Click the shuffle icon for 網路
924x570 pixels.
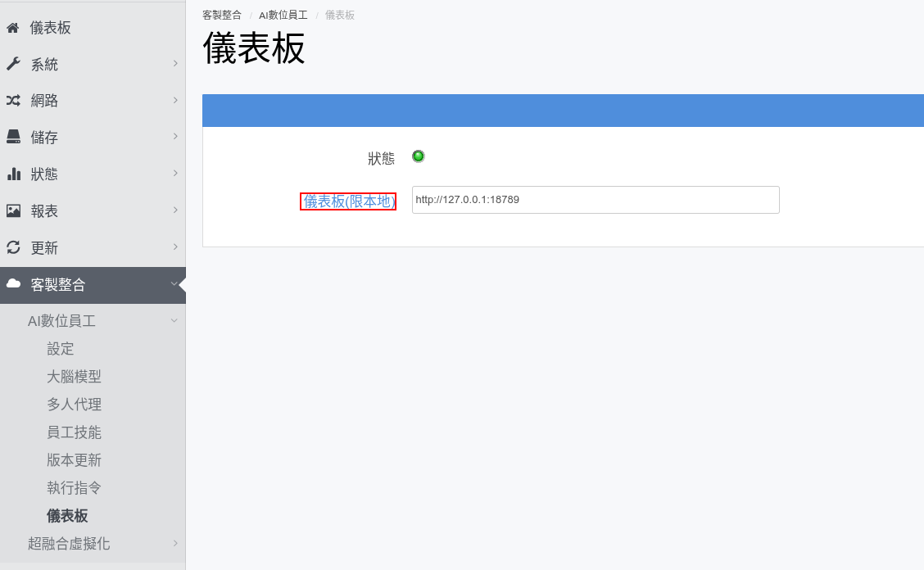click(13, 101)
